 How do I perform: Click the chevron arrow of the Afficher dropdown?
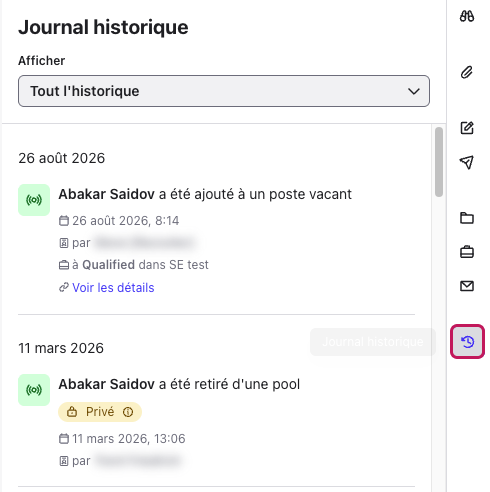(x=414, y=91)
